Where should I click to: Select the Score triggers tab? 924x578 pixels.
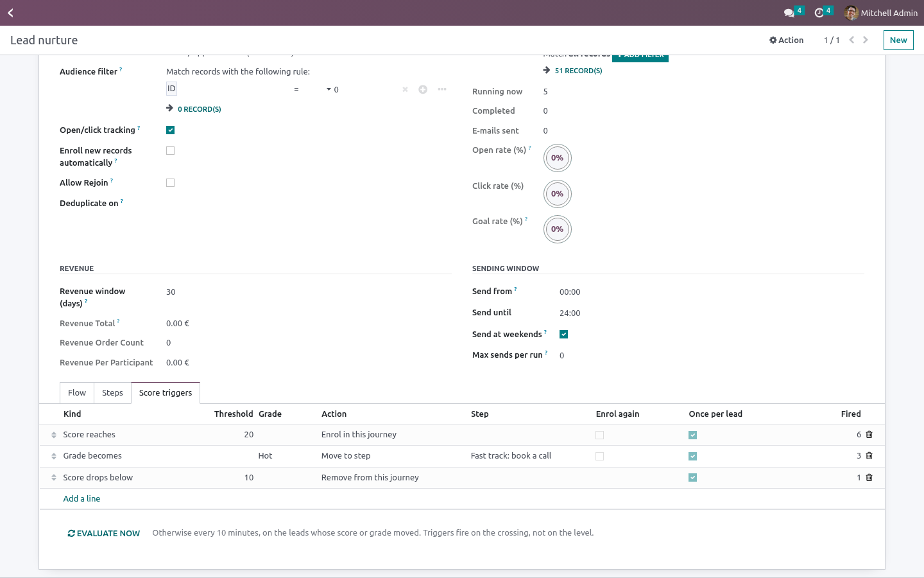tap(166, 392)
